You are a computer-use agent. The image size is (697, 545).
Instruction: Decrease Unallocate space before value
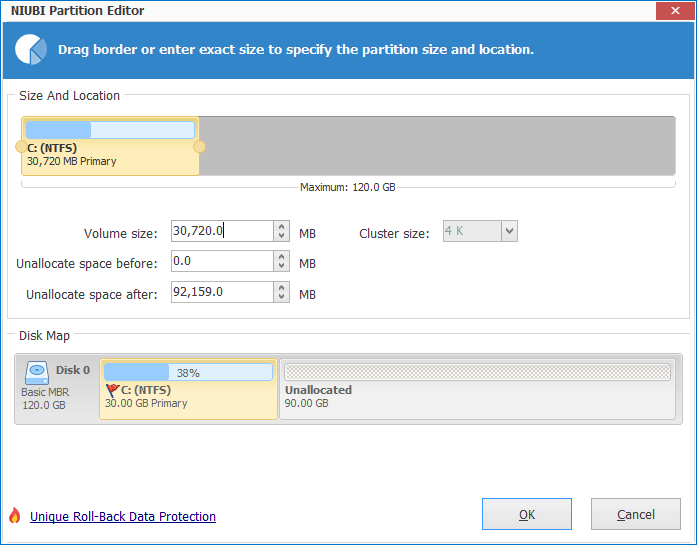(x=281, y=266)
